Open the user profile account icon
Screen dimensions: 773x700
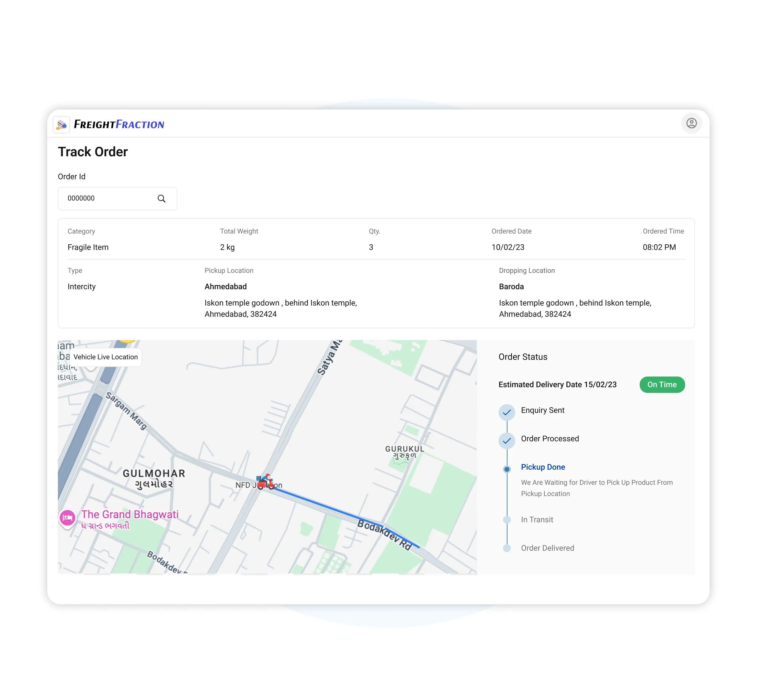691,123
